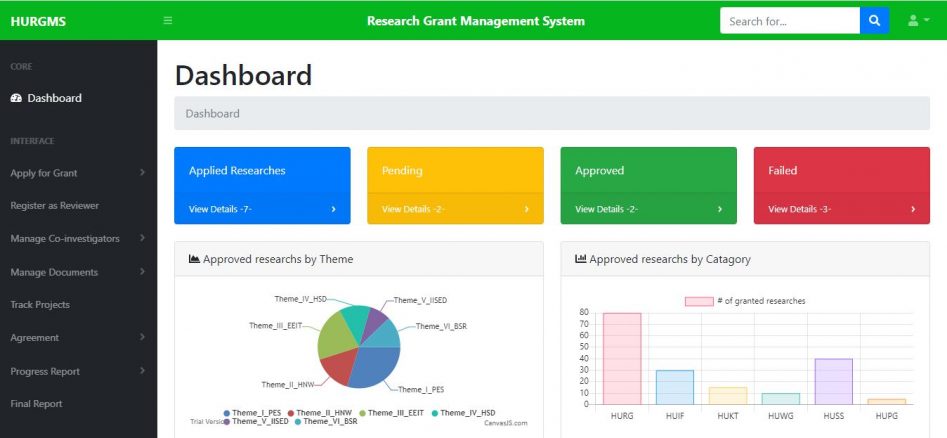
Task: Click the pie chart icon beside Theme heading
Action: pos(194,259)
